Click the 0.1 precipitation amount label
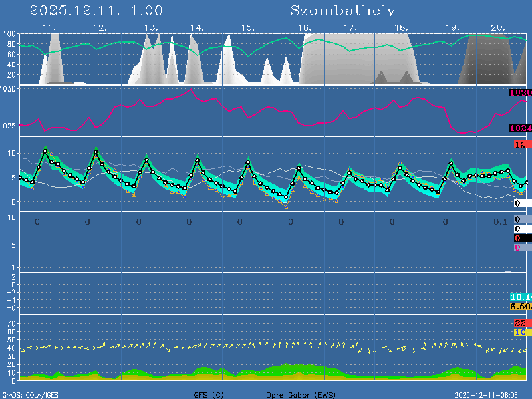Image resolution: width=532 pixels, height=399 pixels. (500, 222)
